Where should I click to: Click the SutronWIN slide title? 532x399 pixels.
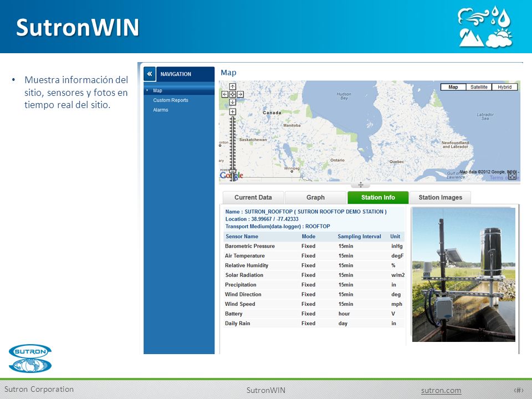(78, 27)
